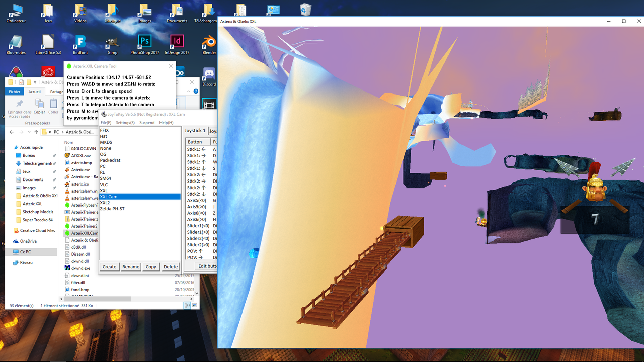The height and width of the screenshot is (362, 644).
Task: Switch to the Partage ribbon tab
Action: [x=56, y=92]
